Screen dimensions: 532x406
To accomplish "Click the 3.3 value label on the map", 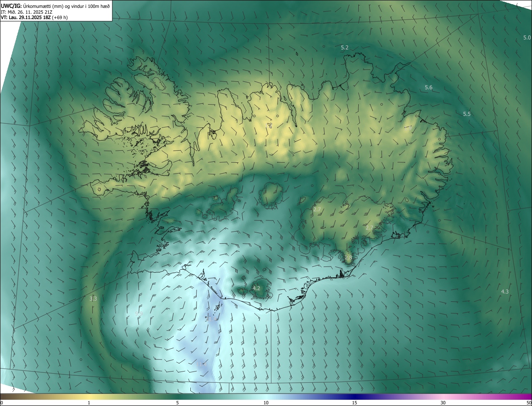I will pyautogui.click(x=93, y=299).
